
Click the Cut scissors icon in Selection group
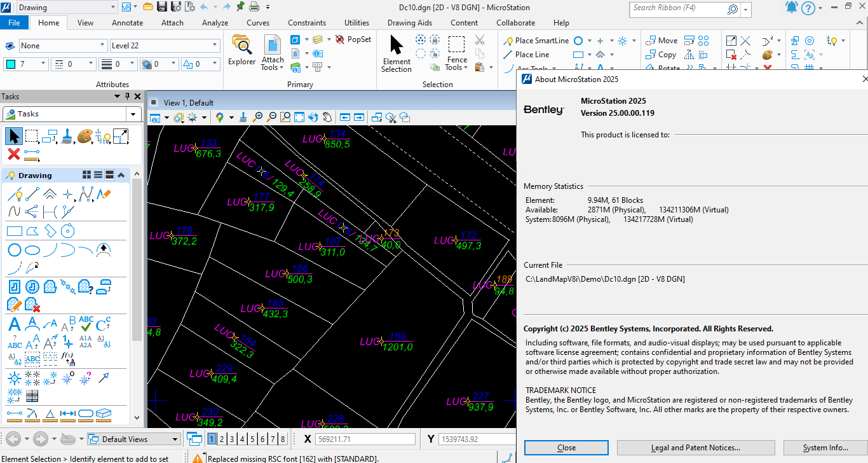tap(480, 39)
